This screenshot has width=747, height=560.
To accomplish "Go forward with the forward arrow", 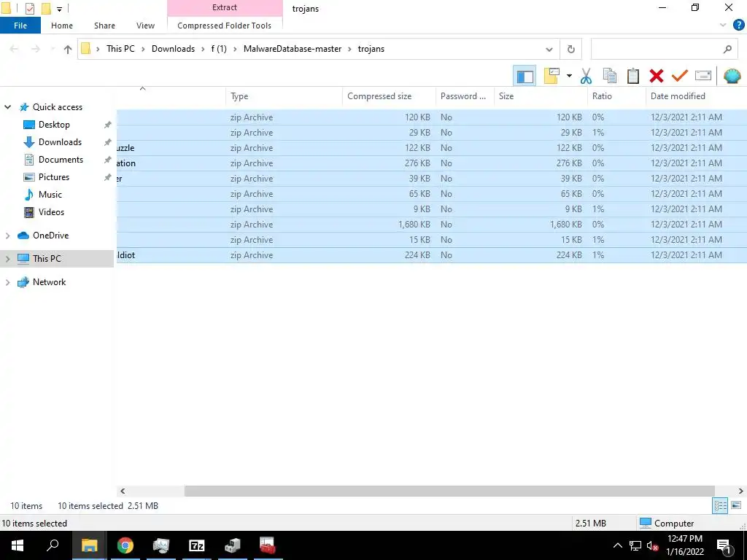I will pyautogui.click(x=36, y=49).
